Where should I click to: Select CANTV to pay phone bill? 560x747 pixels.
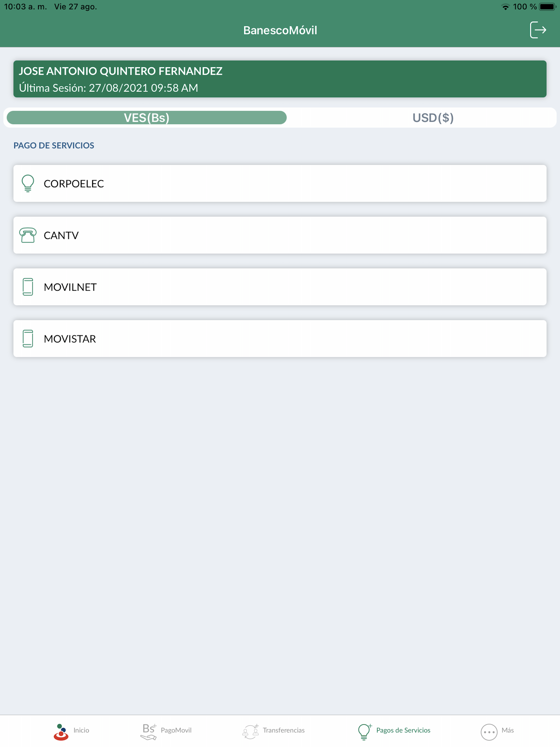point(280,235)
